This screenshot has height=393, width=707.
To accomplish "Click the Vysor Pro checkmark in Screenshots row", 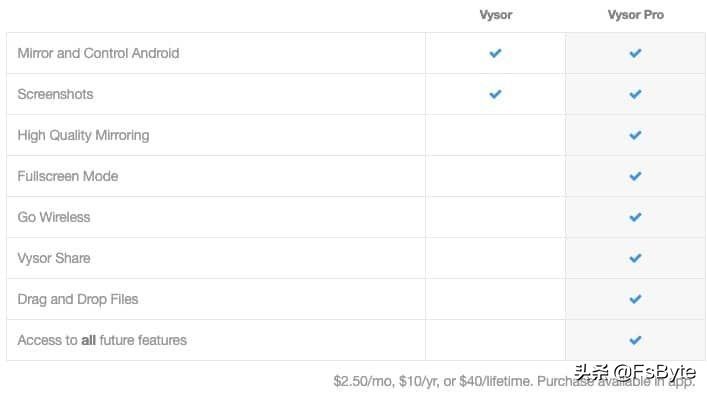I will point(635,94).
